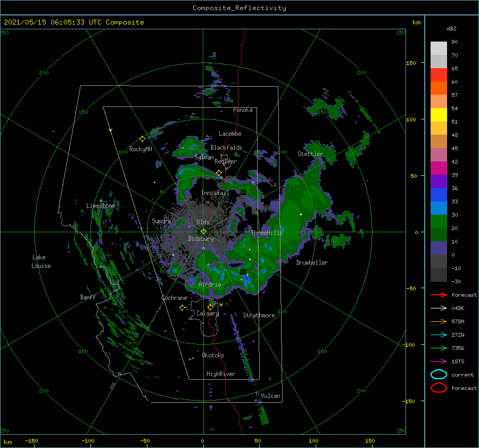Click the Lake Louise label
This screenshot has width=479, height=448.
click(41, 262)
